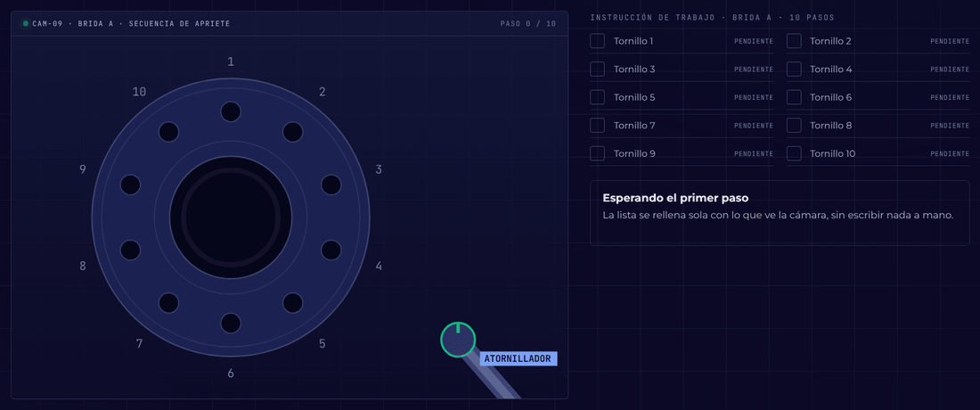The image size is (980, 410).
Task: Click PENDIENTE status for Tornillo 5
Action: (753, 97)
